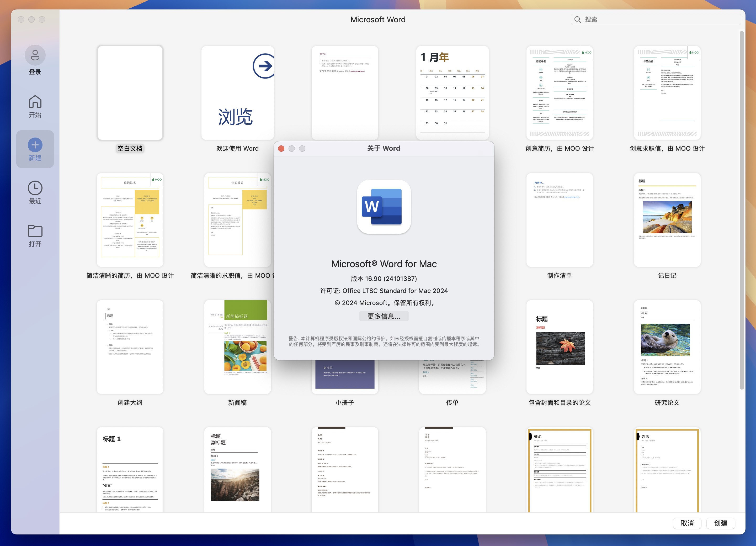Click the search field 搜索
This screenshot has width=756, height=546.
[656, 20]
